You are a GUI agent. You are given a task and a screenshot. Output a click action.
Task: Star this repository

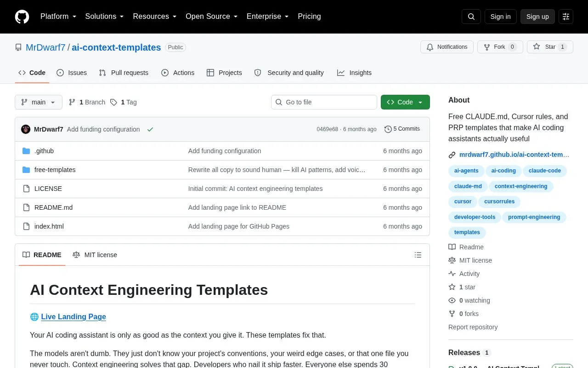(550, 47)
